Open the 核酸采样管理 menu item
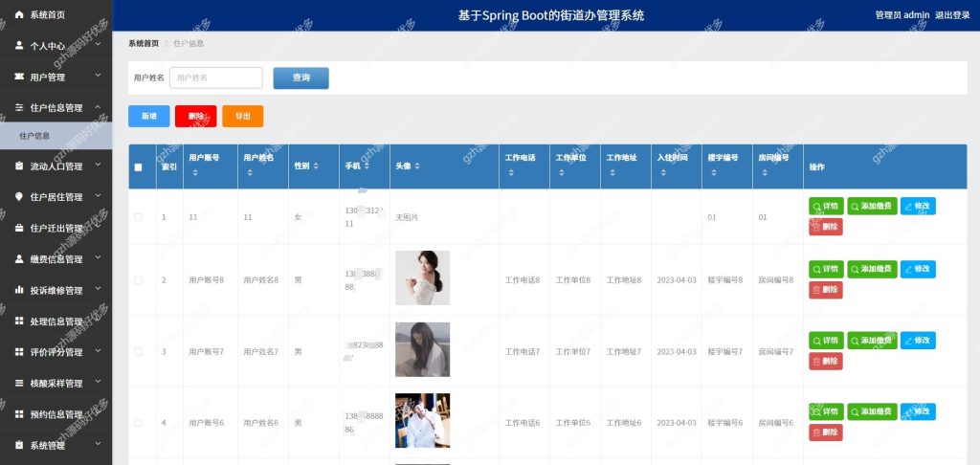980x465 pixels. tap(56, 383)
